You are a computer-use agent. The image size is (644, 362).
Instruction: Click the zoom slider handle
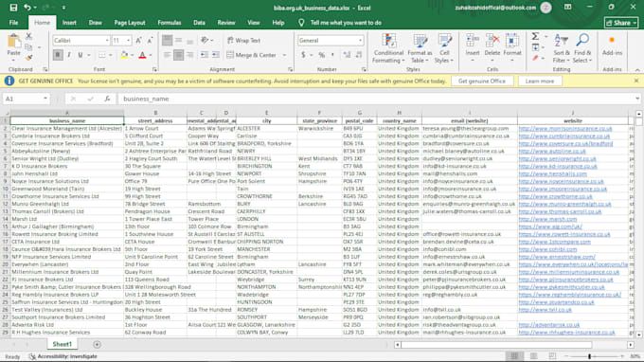[589, 355]
